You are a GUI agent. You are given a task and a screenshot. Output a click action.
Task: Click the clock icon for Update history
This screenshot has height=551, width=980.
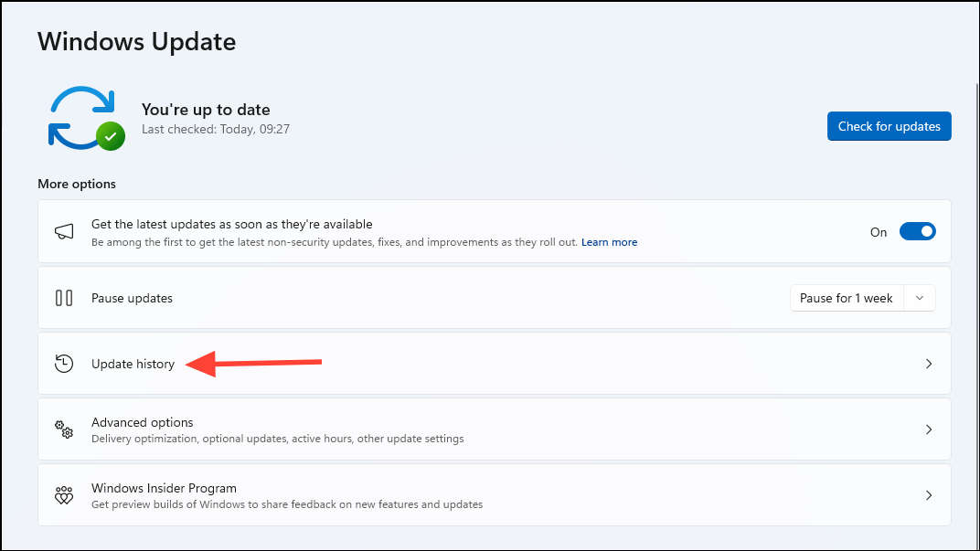pos(64,364)
